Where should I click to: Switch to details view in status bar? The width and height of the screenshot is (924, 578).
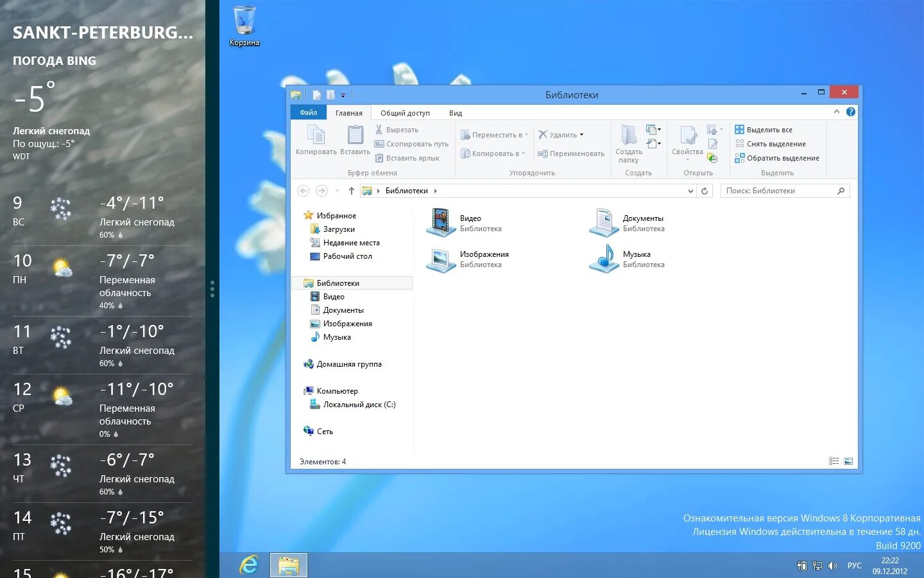(834, 461)
